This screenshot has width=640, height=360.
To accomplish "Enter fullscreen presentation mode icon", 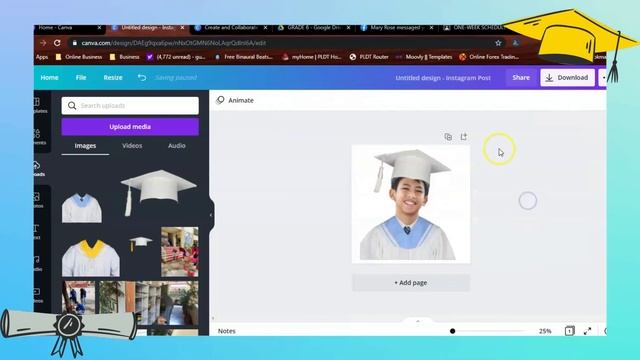I will tap(587, 331).
